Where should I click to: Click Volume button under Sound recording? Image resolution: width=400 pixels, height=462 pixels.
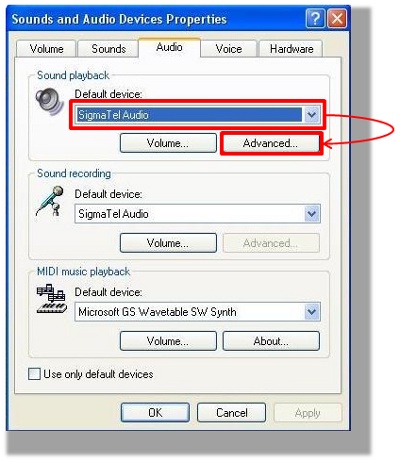(x=168, y=243)
